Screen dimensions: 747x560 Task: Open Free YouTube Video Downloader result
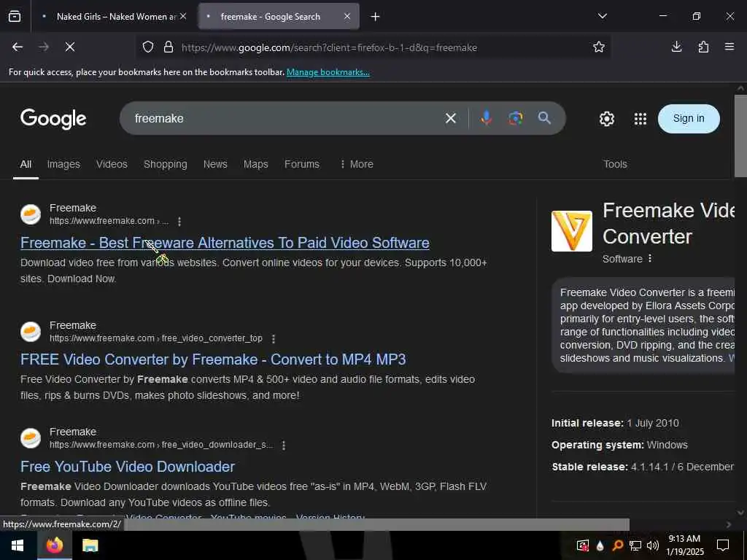point(128,467)
